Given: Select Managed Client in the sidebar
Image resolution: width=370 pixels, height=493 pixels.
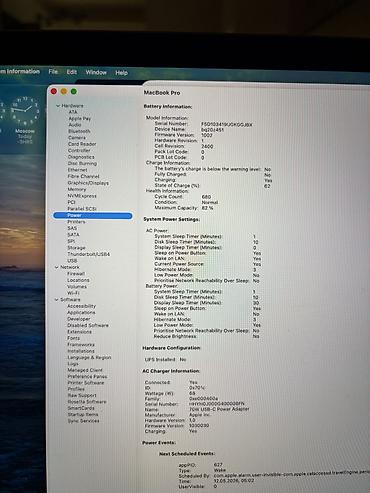Looking at the screenshot, I should 85,370.
